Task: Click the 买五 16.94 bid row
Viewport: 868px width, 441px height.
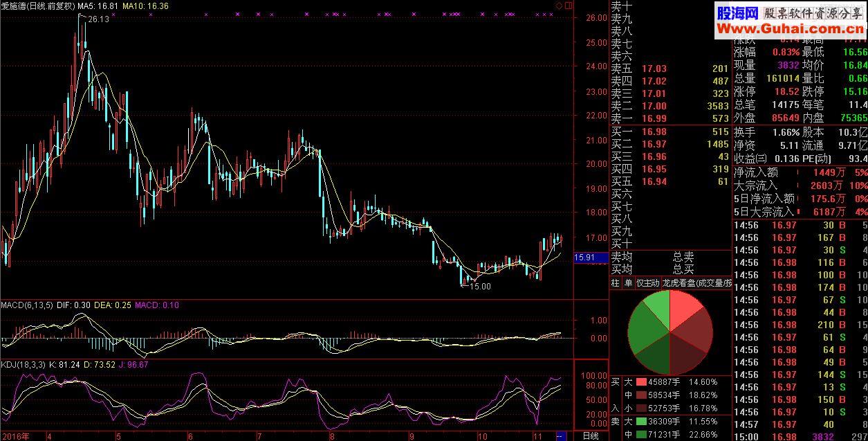Action: tap(670, 181)
